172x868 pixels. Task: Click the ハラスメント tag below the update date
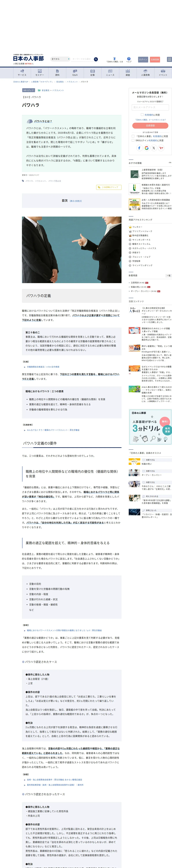(x=41, y=181)
